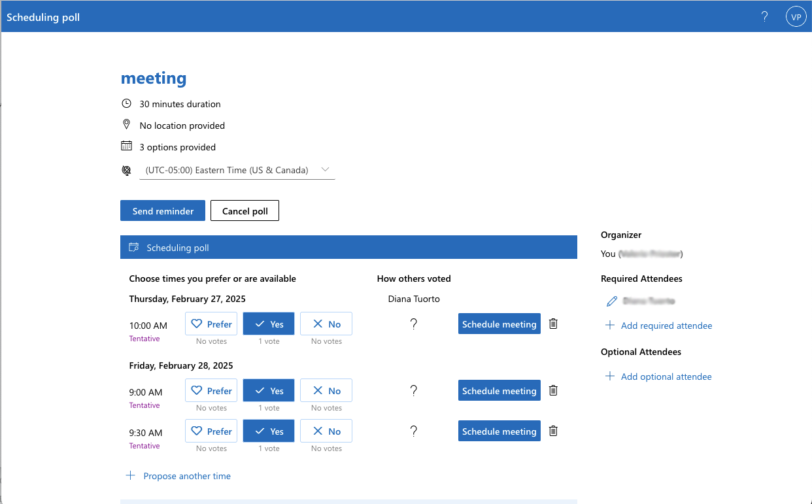
Task: Schedule meeting for Friday 9:30 AM
Action: click(x=499, y=431)
